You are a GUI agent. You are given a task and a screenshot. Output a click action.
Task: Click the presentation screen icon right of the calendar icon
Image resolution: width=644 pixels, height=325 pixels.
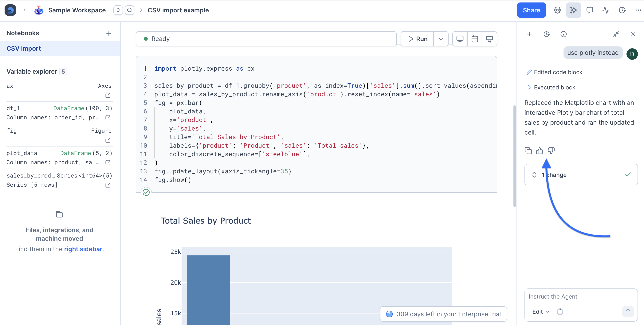point(489,39)
